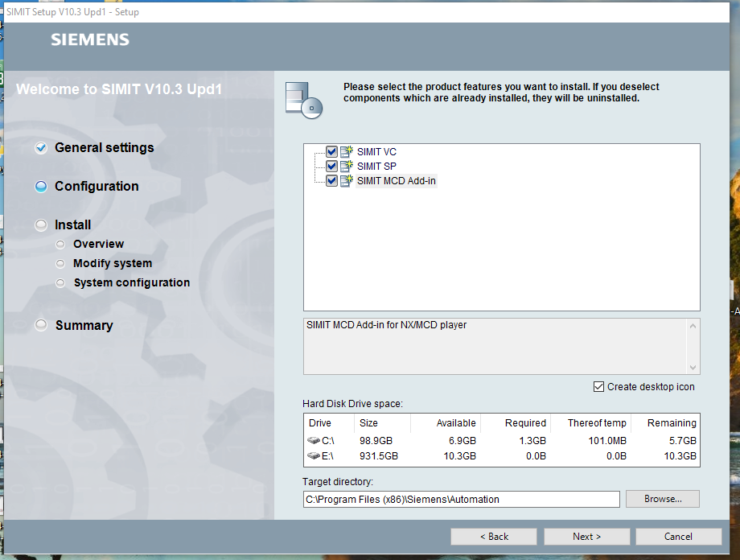This screenshot has height=560, width=740.
Task: Click the E:\ drive icon
Action: [x=314, y=455]
